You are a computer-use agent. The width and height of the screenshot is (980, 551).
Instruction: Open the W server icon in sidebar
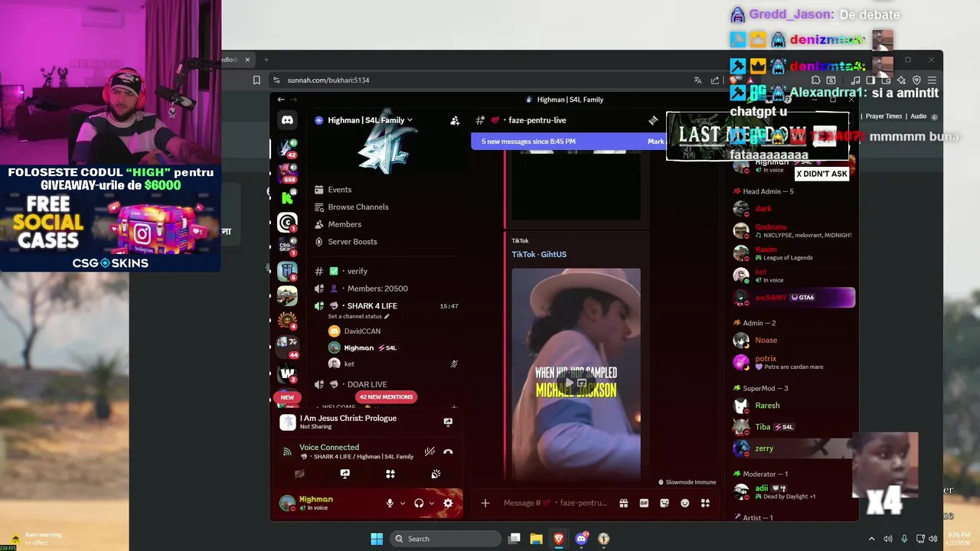pyautogui.click(x=287, y=373)
